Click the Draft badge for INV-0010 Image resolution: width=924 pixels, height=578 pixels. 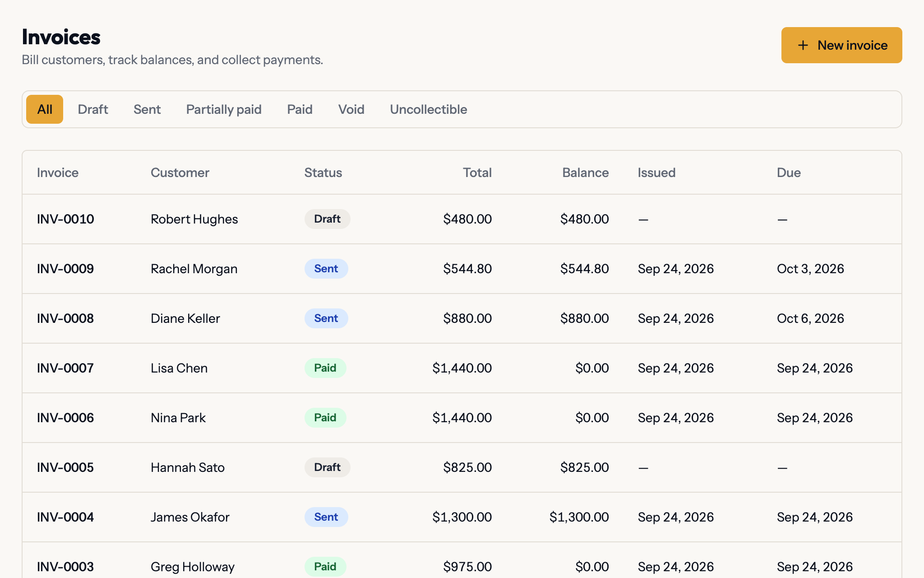pos(327,219)
